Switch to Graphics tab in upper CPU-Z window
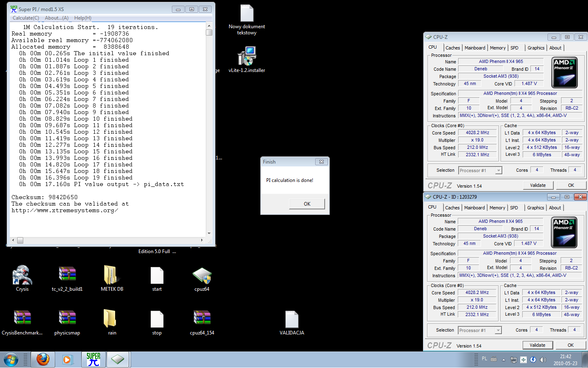The width and height of the screenshot is (588, 368). point(536,48)
